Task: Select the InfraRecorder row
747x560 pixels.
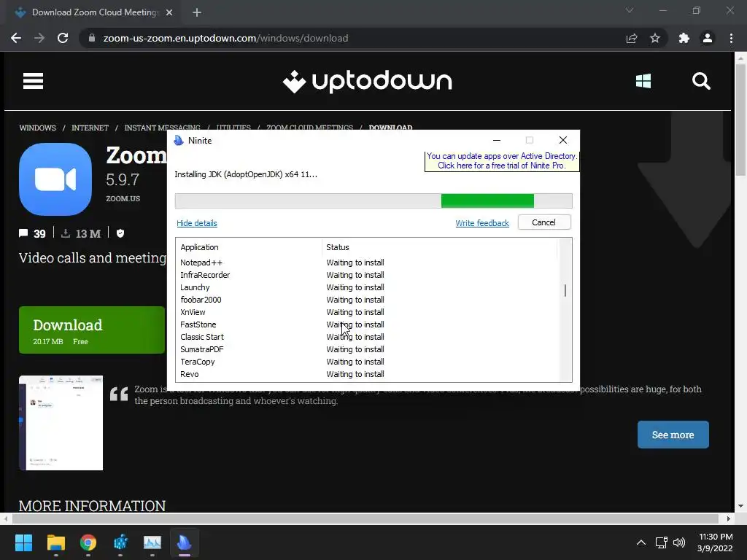Action: pyautogui.click(x=367, y=275)
